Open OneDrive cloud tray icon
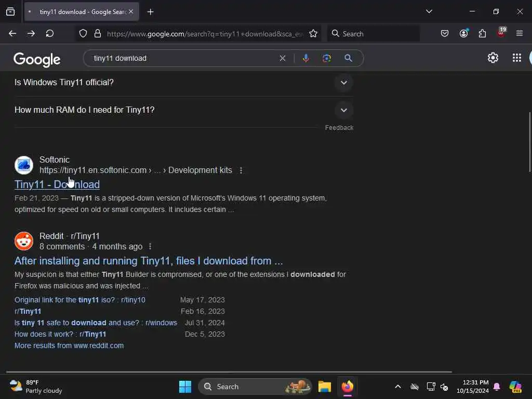 [414, 387]
